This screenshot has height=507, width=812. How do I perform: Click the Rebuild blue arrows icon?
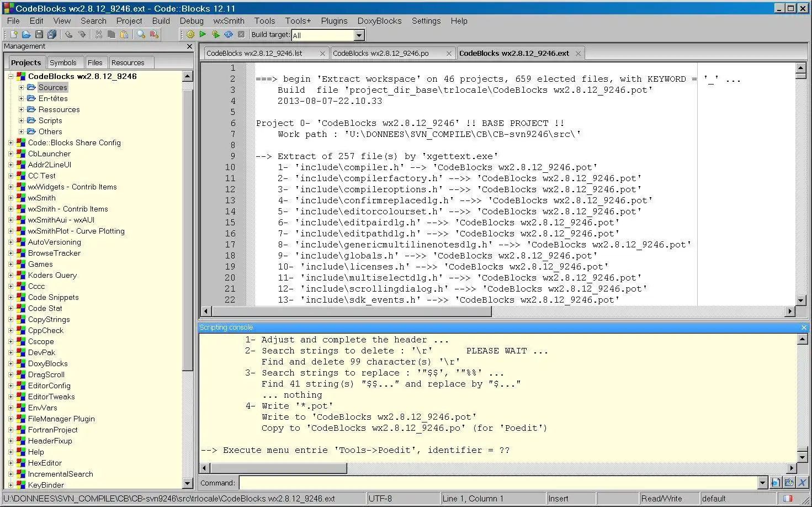point(229,34)
